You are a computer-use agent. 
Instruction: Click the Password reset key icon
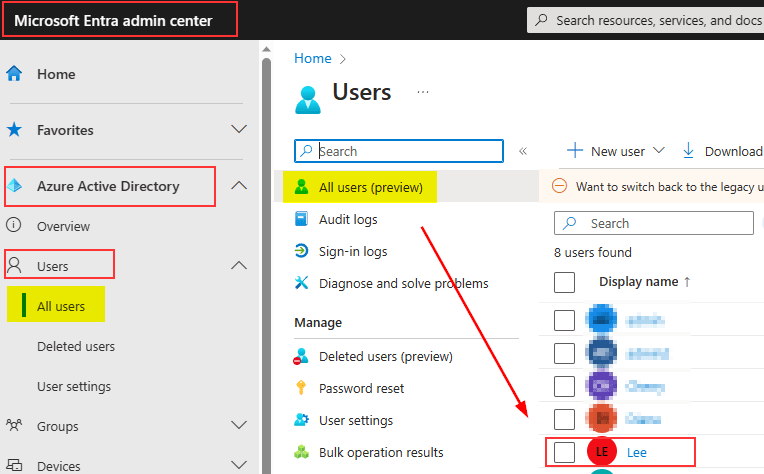coord(301,388)
